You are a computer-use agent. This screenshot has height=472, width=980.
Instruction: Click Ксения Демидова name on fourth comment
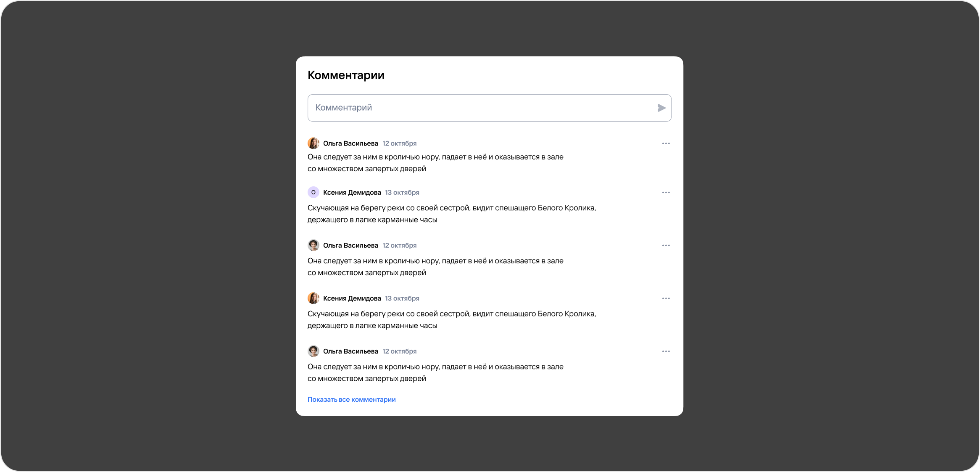click(x=352, y=299)
